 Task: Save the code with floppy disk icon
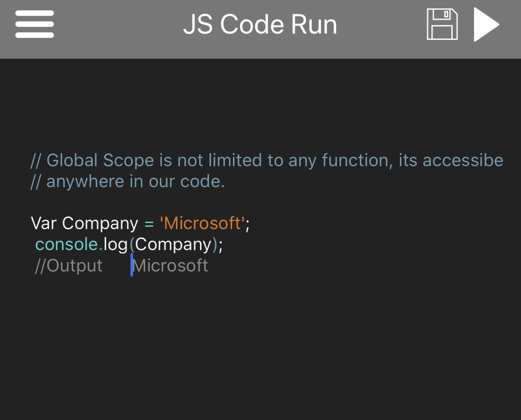(x=442, y=24)
